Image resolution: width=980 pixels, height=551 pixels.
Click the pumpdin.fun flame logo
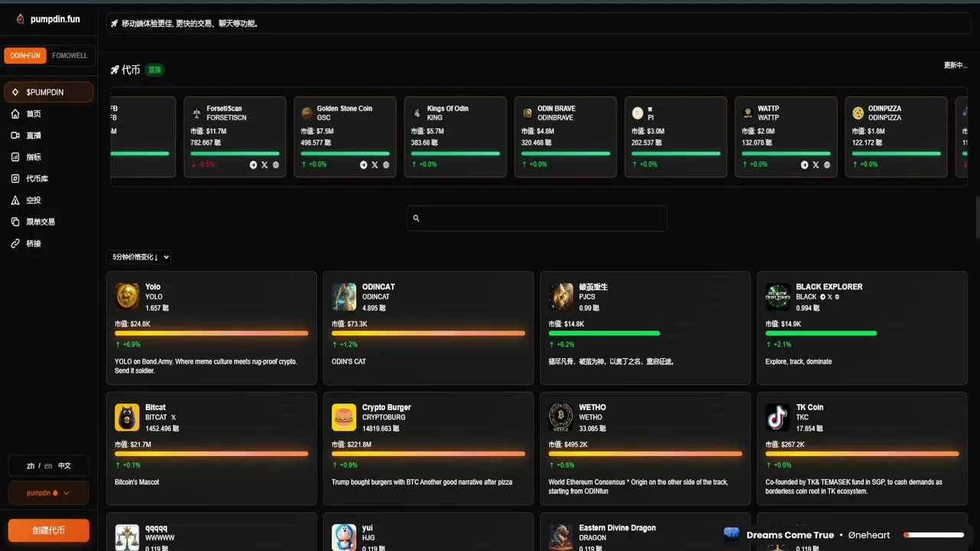(20, 19)
